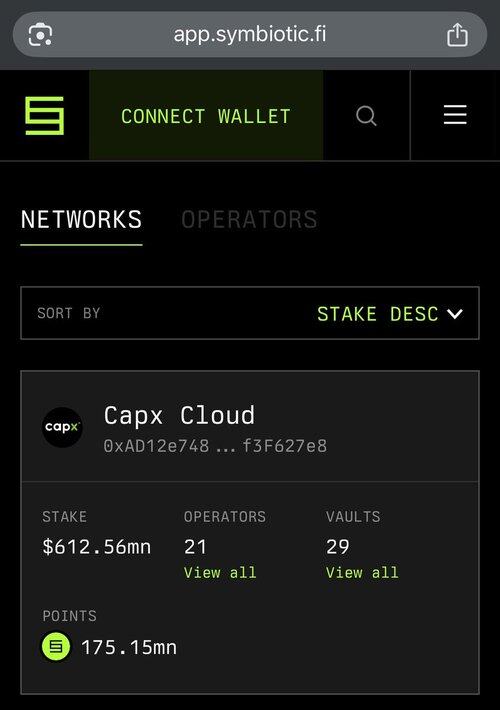The width and height of the screenshot is (500, 710).
Task: Click the 175.15mn points value
Action: pyautogui.click(x=129, y=647)
